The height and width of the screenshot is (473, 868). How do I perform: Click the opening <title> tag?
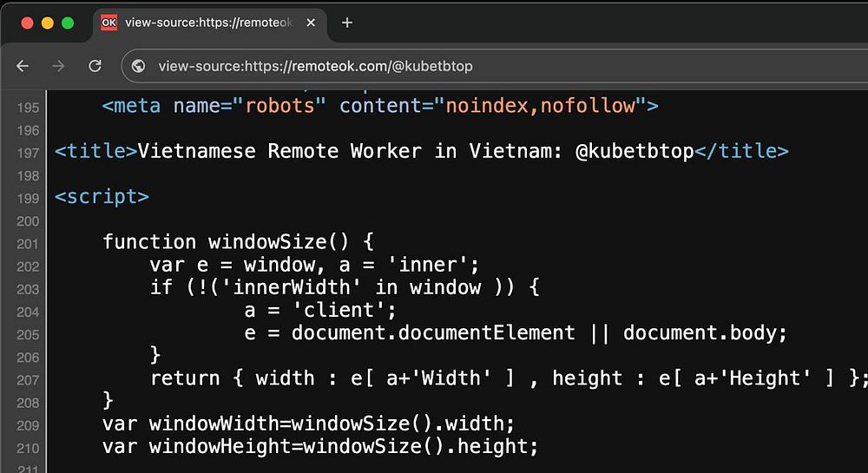[x=95, y=150]
